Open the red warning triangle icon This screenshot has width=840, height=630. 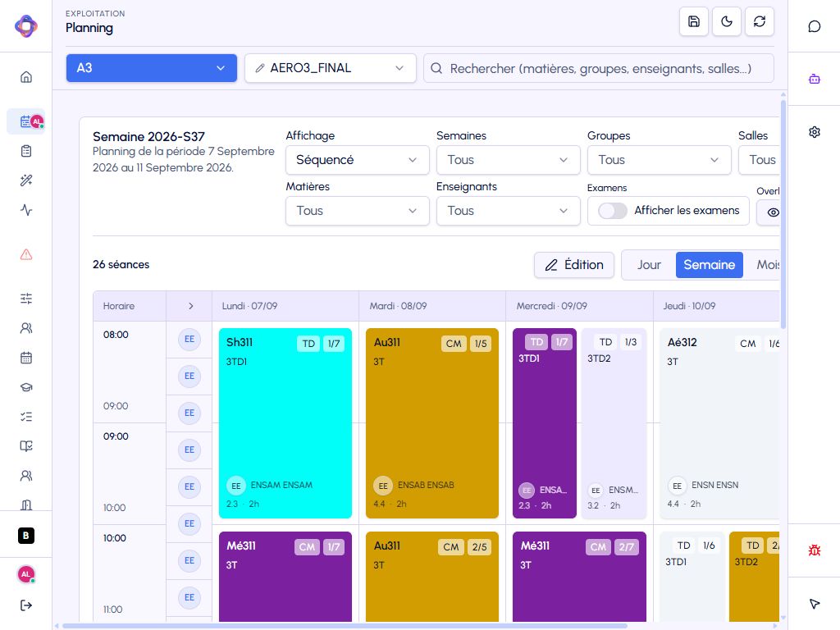(25, 254)
